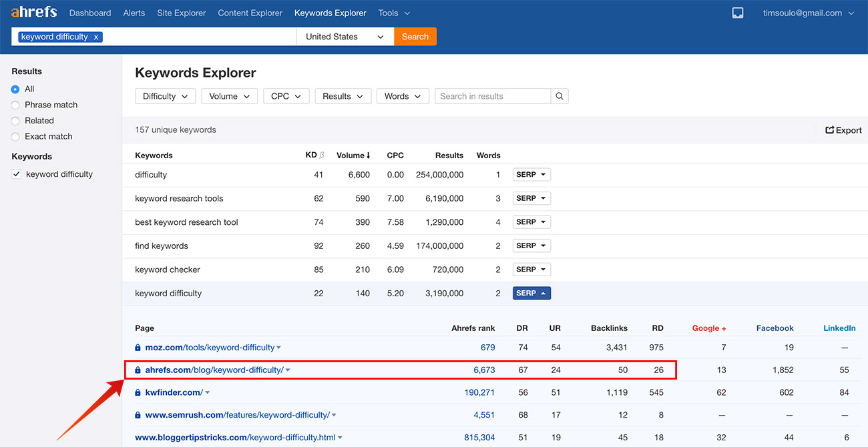Click the beta symbol next to KD column
Viewport: 868px width, 447px height.
pos(322,154)
